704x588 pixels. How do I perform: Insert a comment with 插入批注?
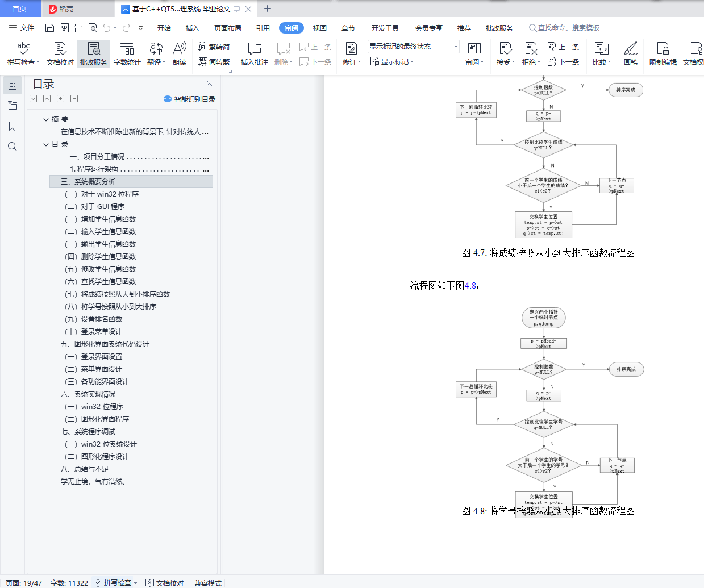click(x=254, y=53)
